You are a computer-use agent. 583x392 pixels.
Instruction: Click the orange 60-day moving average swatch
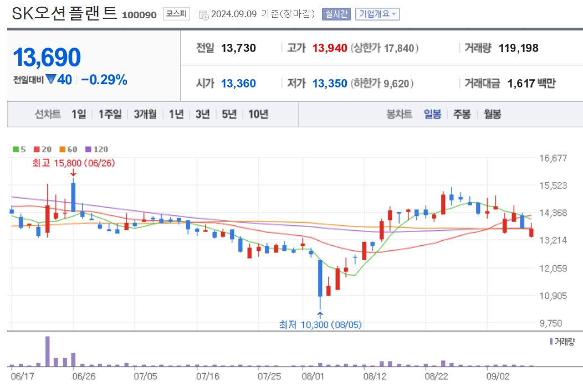(63, 149)
